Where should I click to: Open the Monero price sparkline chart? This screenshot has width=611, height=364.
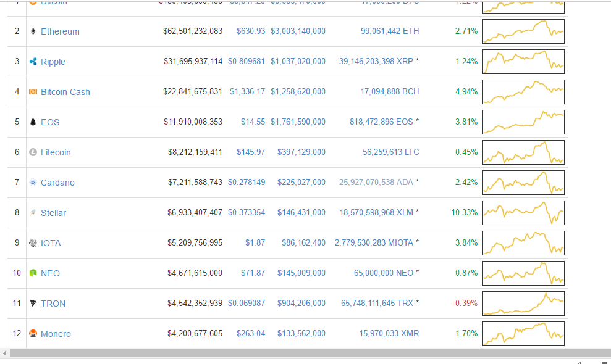523,334
